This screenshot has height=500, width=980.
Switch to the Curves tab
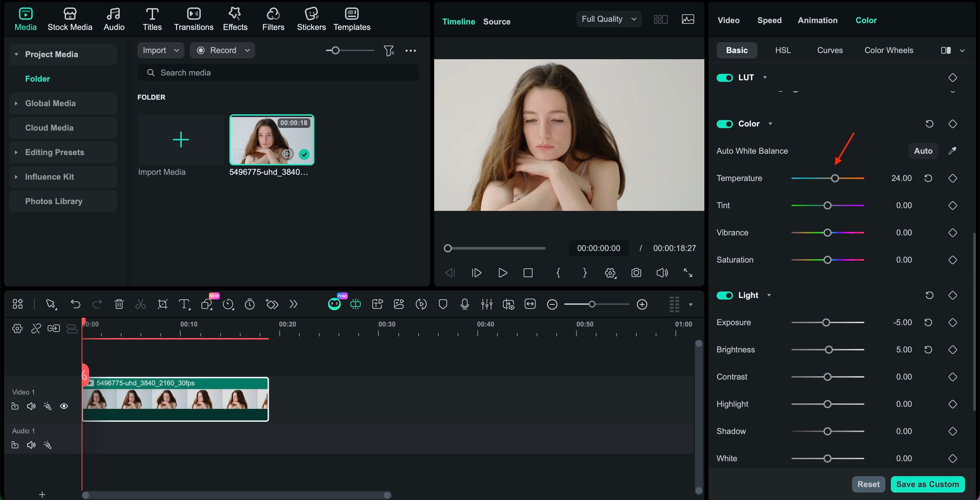pyautogui.click(x=830, y=50)
